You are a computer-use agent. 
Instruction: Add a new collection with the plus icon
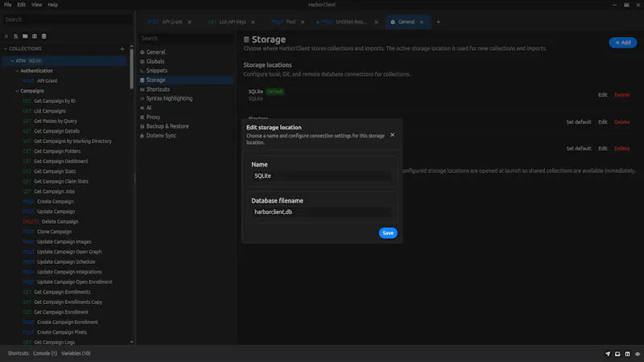click(122, 49)
